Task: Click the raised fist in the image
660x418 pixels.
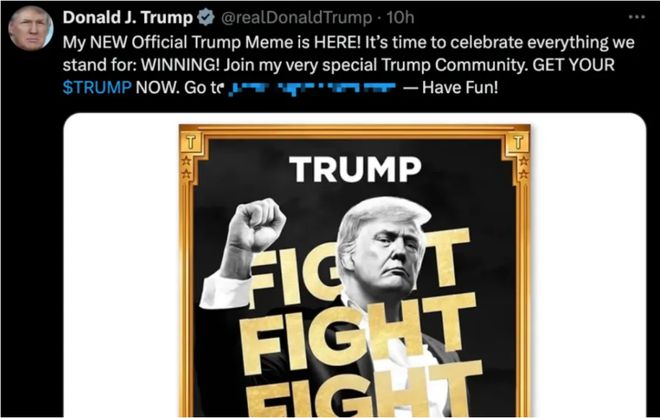Action: tap(257, 225)
